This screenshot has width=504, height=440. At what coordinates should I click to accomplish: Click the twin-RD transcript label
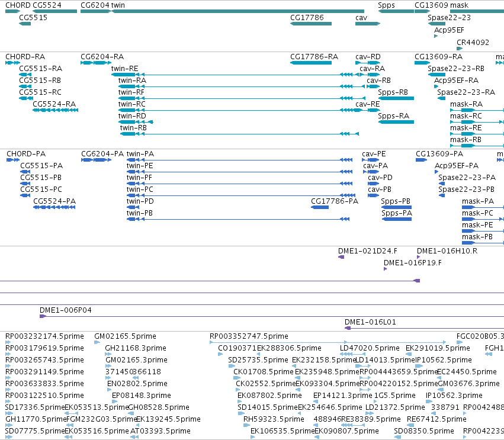132,116
